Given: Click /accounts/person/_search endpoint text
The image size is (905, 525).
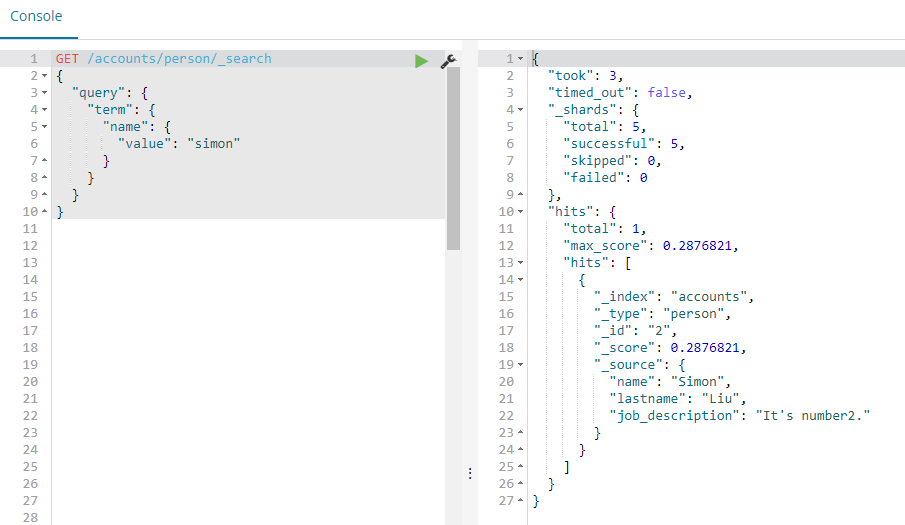Looking at the screenshot, I should (179, 59).
